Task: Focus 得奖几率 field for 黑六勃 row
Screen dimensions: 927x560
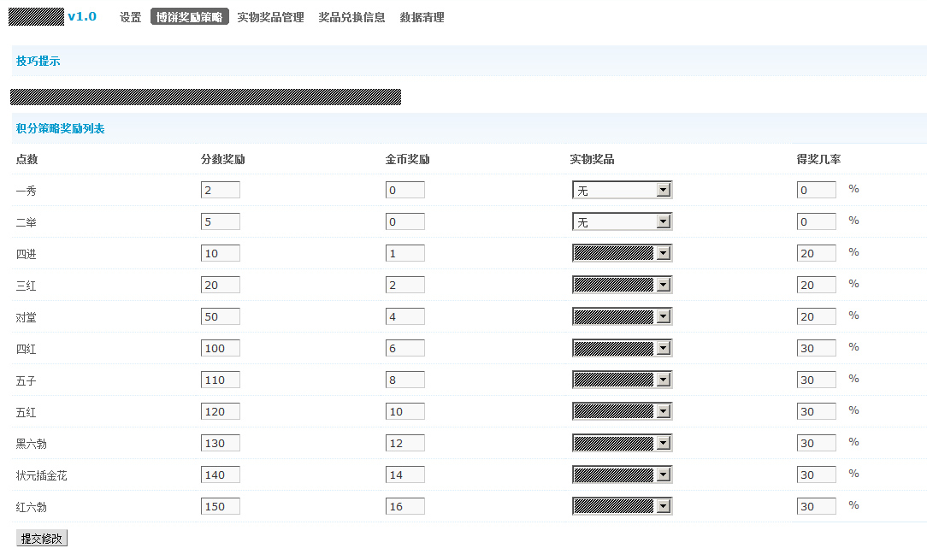Action: coord(816,444)
